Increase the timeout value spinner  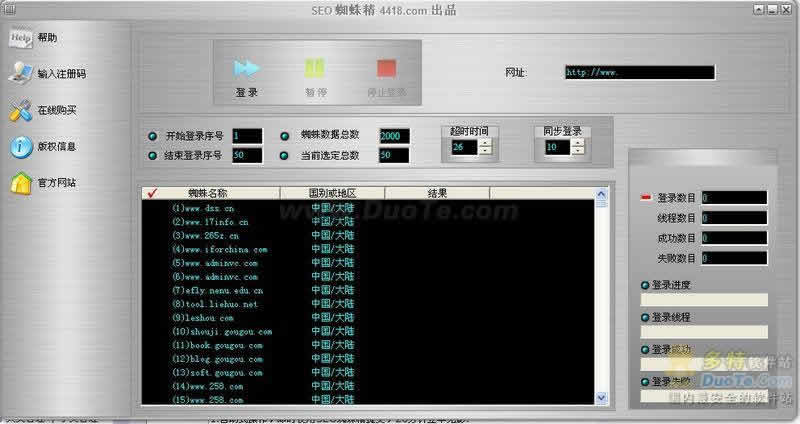(486, 143)
